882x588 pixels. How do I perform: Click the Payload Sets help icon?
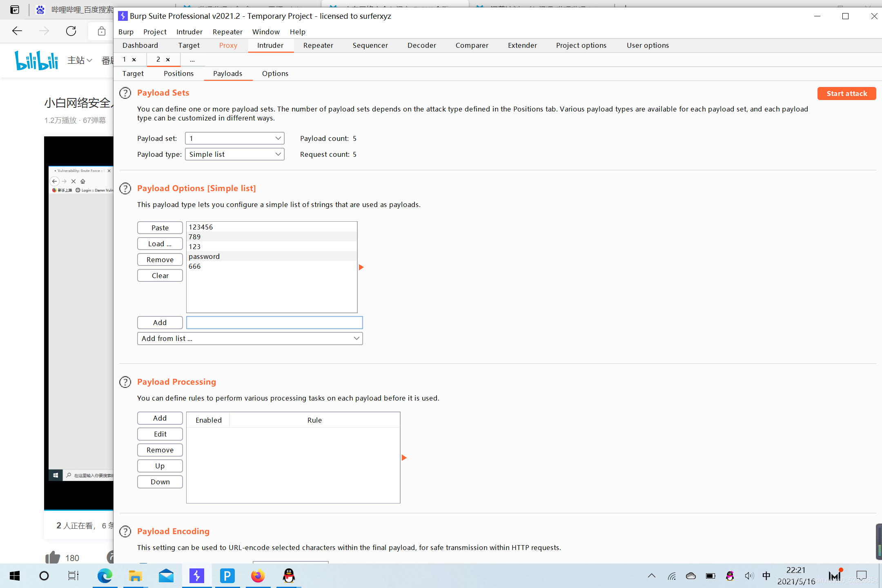125,93
